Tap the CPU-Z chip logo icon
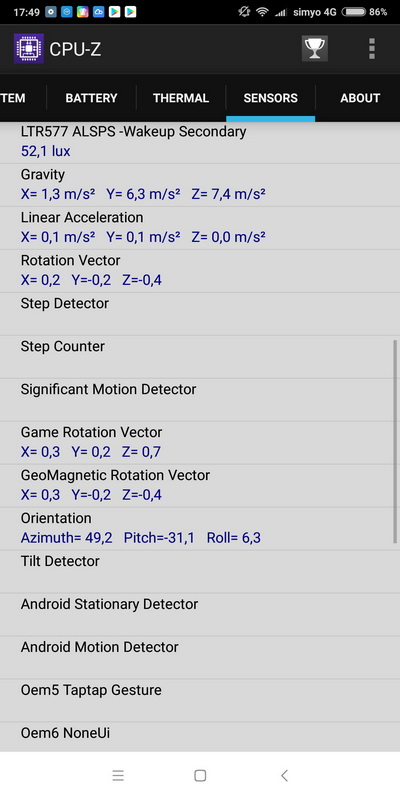Screen dimensions: 400x800 pyautogui.click(x=29, y=48)
